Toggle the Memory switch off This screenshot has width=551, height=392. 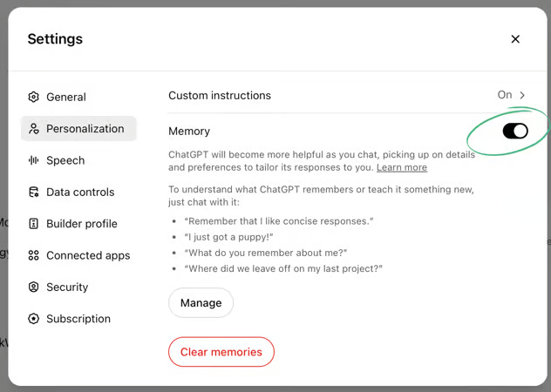[515, 131]
